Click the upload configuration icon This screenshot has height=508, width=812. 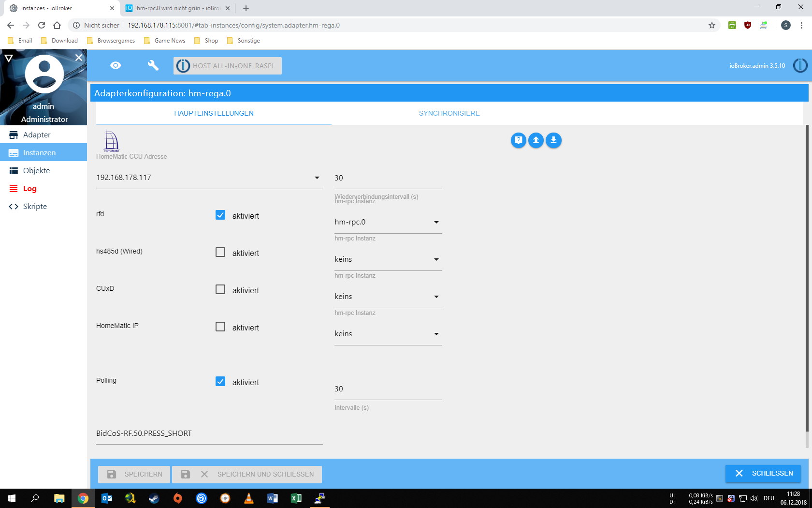click(536, 140)
